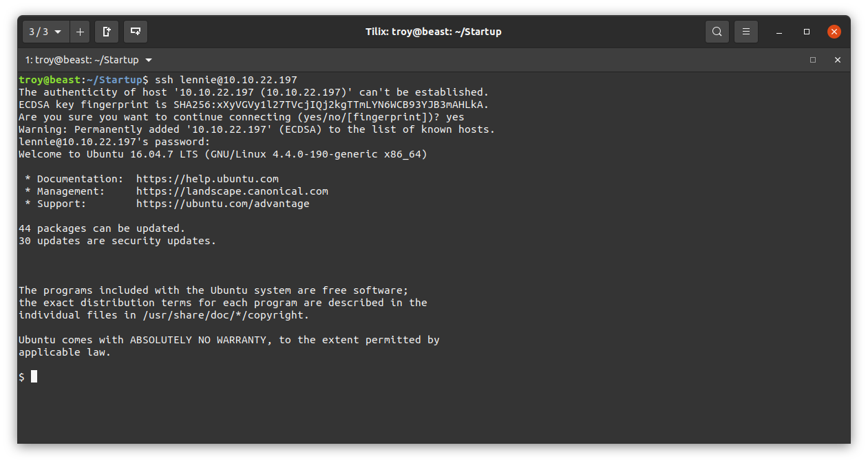Maximize the Tilix window

(807, 32)
